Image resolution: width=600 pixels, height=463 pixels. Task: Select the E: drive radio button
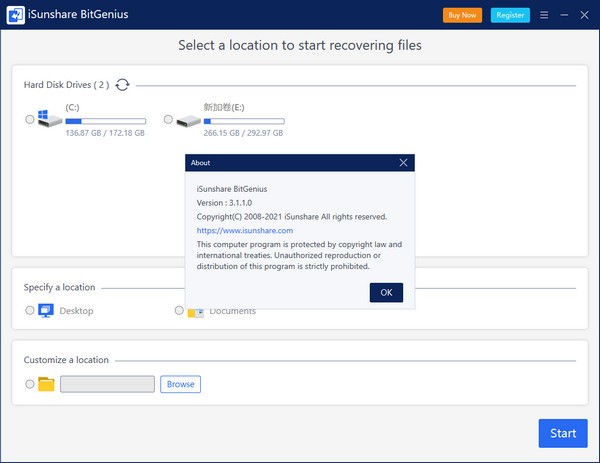(167, 120)
